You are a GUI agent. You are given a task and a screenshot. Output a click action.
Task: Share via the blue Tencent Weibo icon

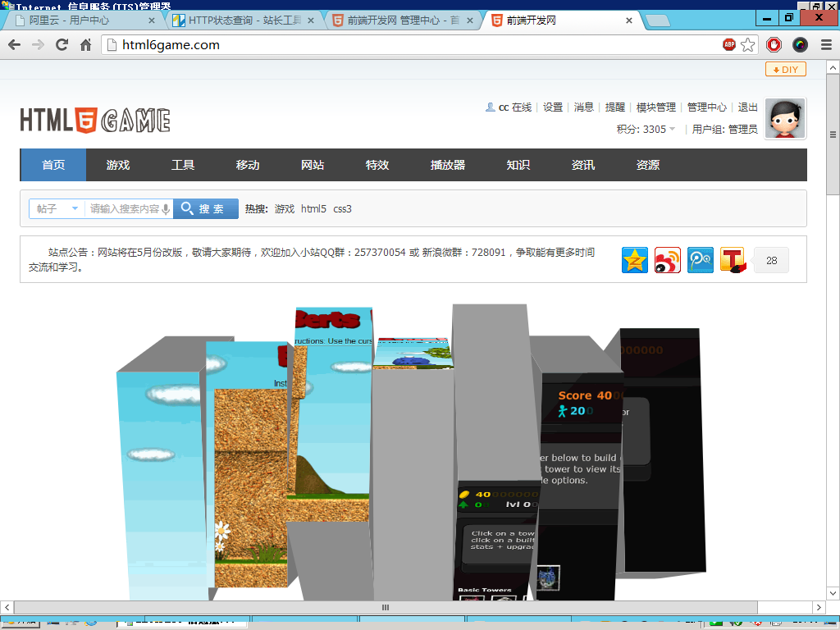coord(701,260)
